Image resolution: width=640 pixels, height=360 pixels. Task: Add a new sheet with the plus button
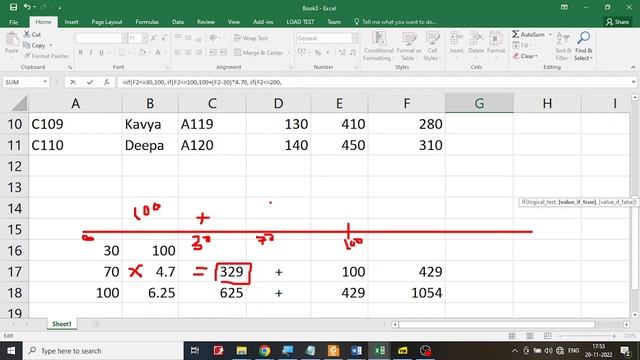point(96,324)
